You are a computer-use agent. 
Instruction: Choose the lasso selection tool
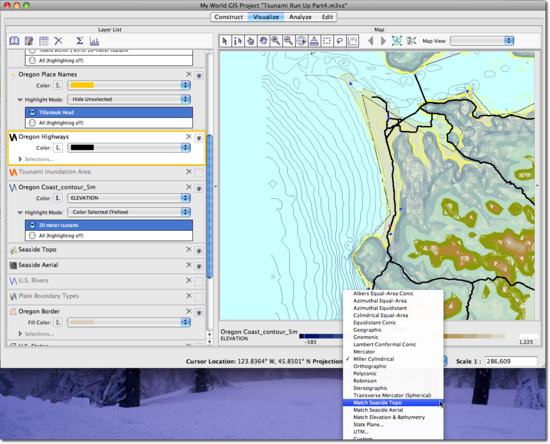pyautogui.click(x=340, y=41)
